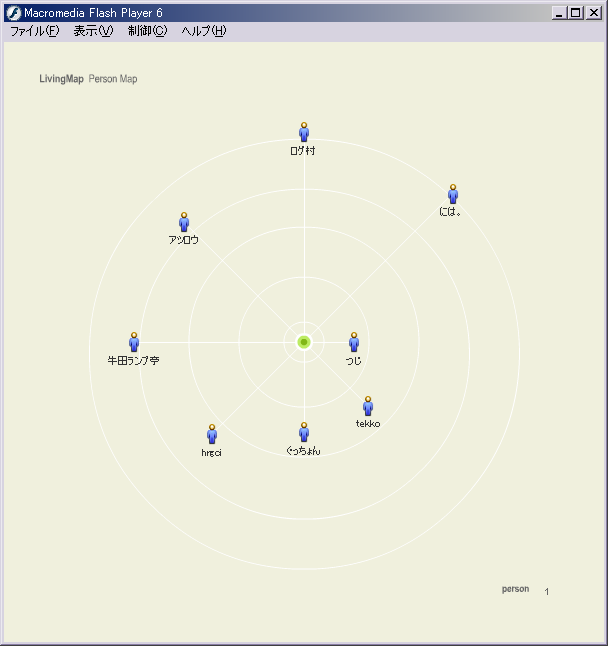608x646 pixels.
Task: Click the つじ person icon
Action: pyautogui.click(x=354, y=342)
